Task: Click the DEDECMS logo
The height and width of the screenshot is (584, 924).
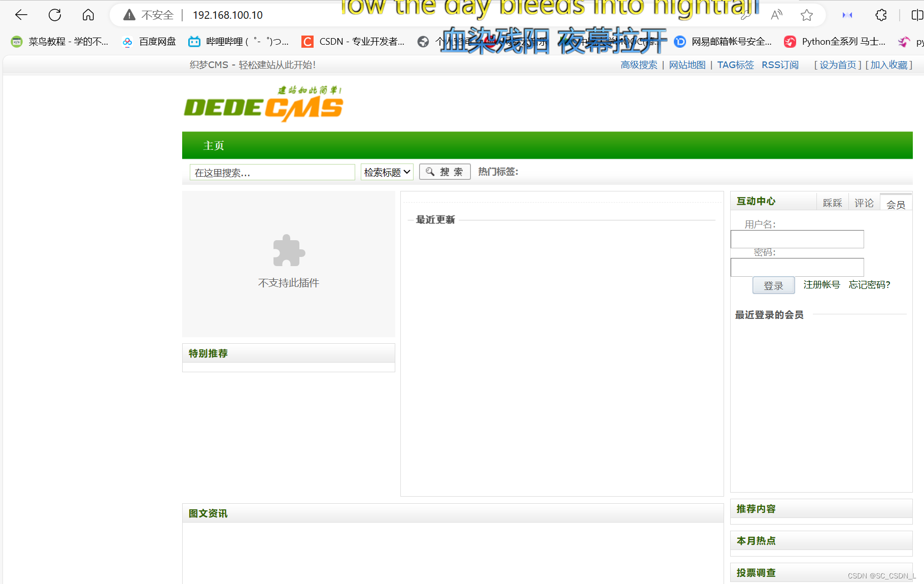Action: [263, 104]
